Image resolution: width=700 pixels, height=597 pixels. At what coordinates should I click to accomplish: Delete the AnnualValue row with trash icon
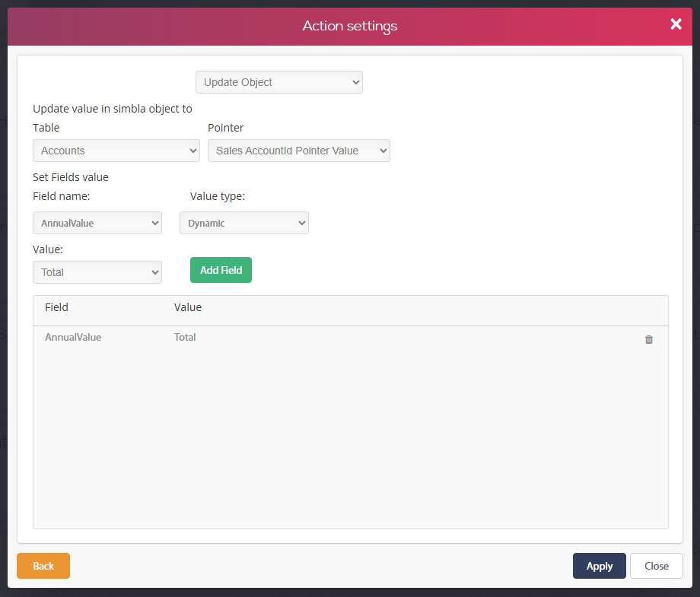[x=649, y=339]
